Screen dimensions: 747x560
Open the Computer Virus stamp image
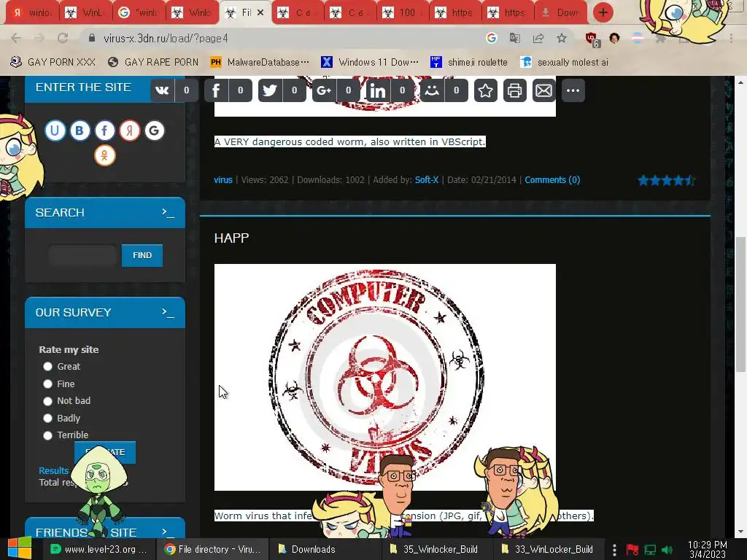[385, 377]
